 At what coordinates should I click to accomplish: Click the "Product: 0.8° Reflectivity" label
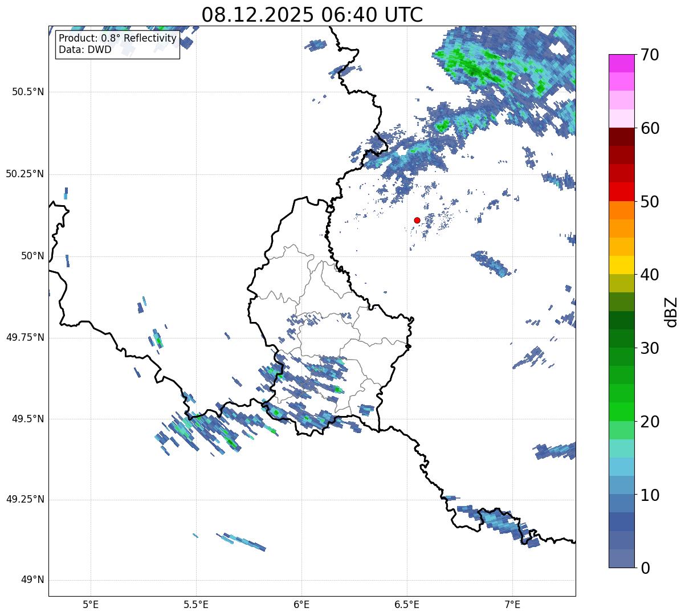(x=118, y=39)
